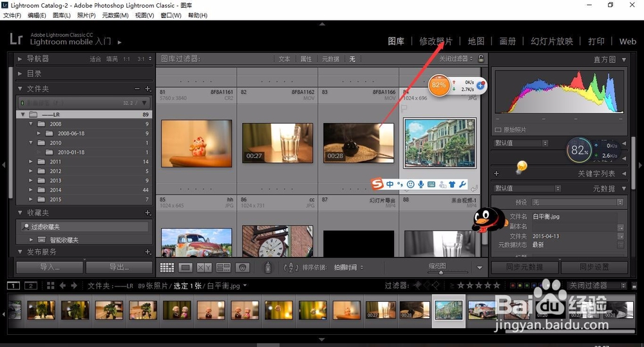644x347 pixels.
Task: Select the 2014 folder row
Action: pyautogui.click(x=84, y=190)
